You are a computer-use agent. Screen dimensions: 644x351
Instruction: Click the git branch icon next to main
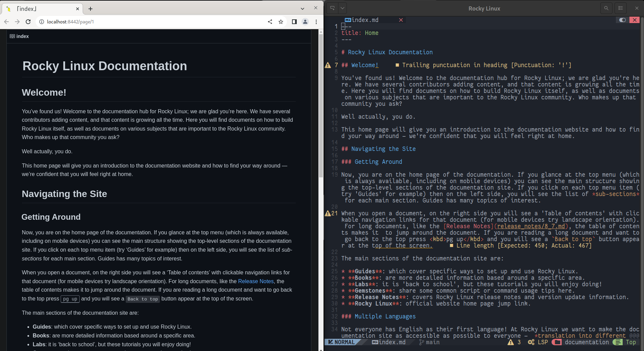coord(421,342)
